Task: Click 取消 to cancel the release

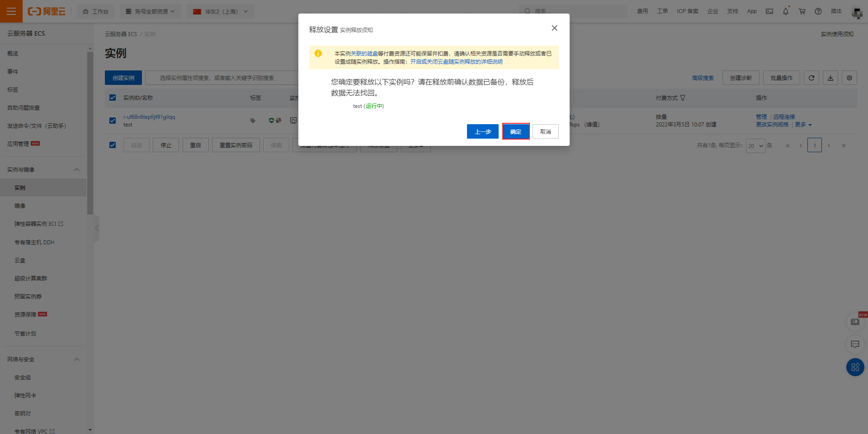Action: [546, 131]
